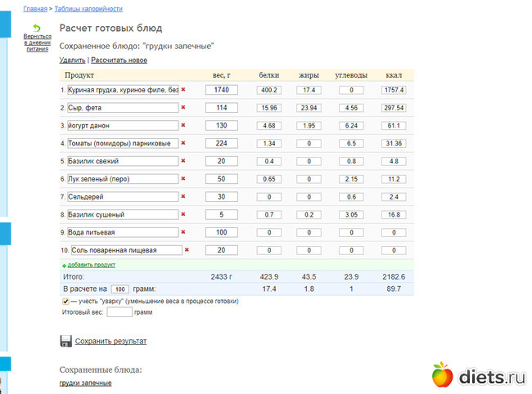Click the Итоговый вес input field

click(119, 311)
